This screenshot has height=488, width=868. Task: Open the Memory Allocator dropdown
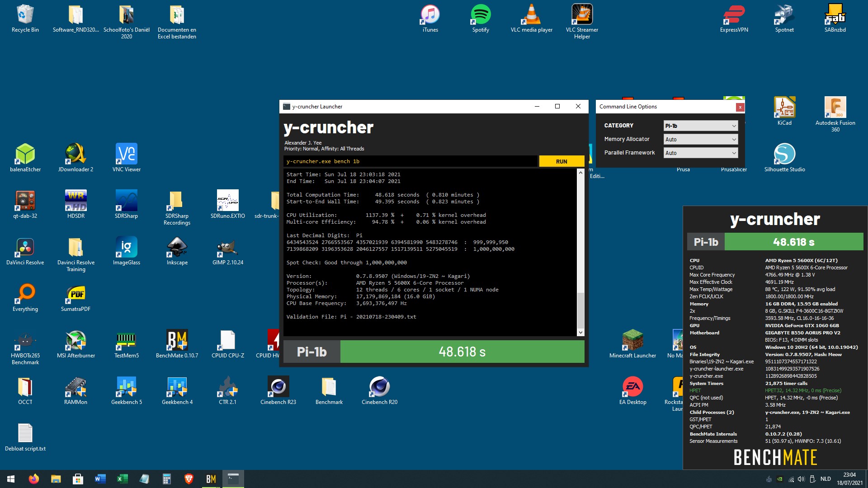point(701,139)
